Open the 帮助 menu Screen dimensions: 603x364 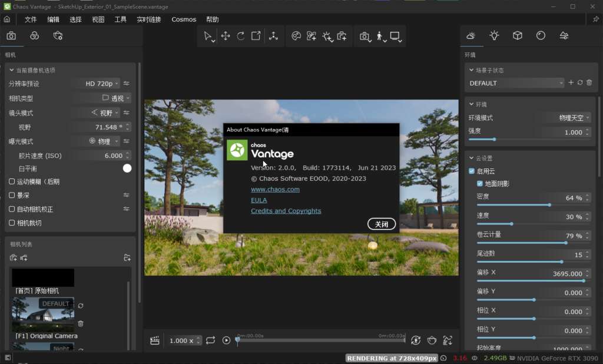pos(212,19)
